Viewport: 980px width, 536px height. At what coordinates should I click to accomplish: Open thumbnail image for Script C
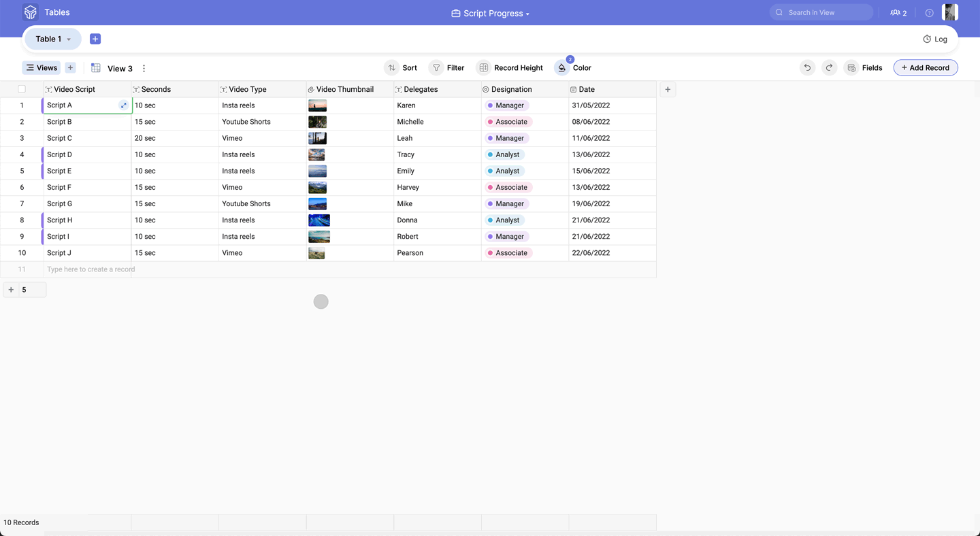click(x=317, y=138)
